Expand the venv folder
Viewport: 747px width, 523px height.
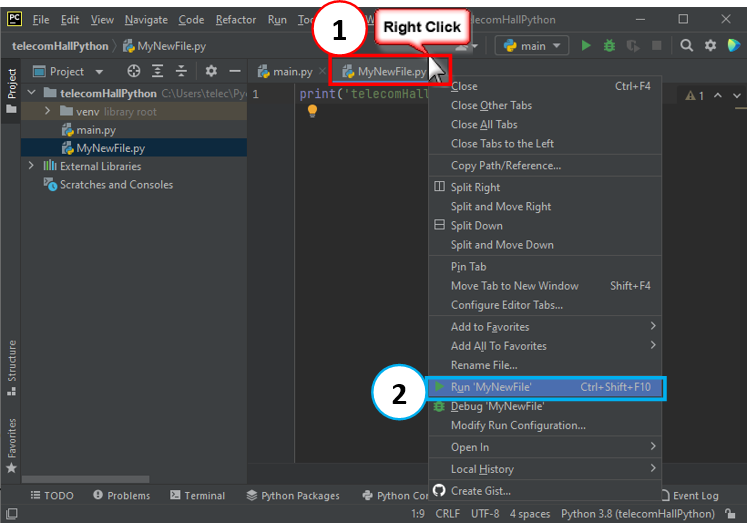coord(47,111)
